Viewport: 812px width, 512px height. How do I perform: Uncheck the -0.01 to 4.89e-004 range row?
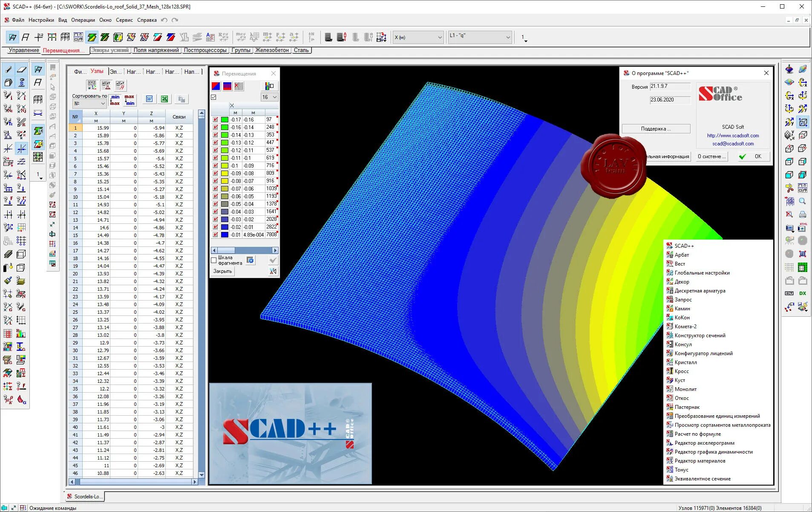[x=216, y=235]
